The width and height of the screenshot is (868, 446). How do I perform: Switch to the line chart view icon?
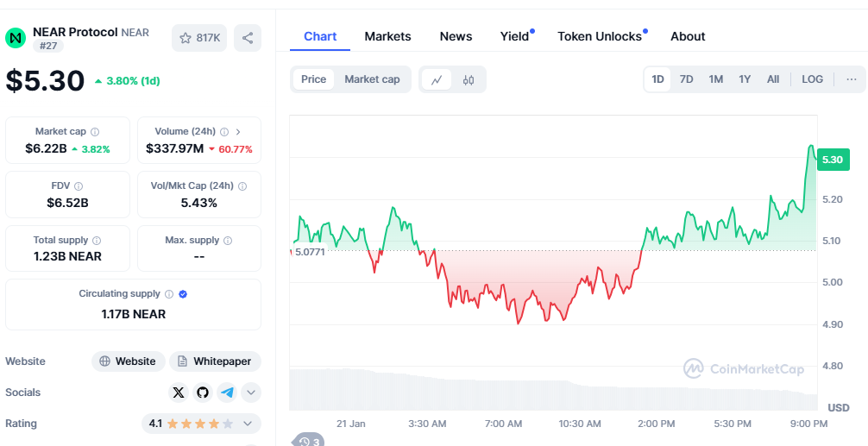point(437,79)
